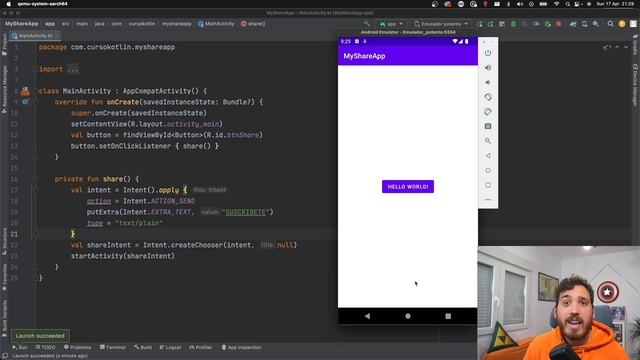This screenshot has height=360, width=640.
Task: Open the TODO tool window tab
Action: [x=45, y=347]
